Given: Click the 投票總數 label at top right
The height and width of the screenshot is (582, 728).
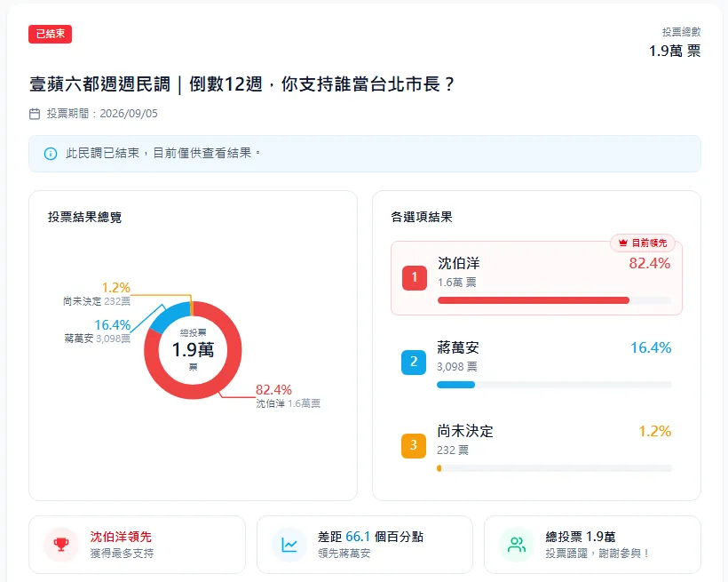Looking at the screenshot, I should pyautogui.click(x=681, y=32).
